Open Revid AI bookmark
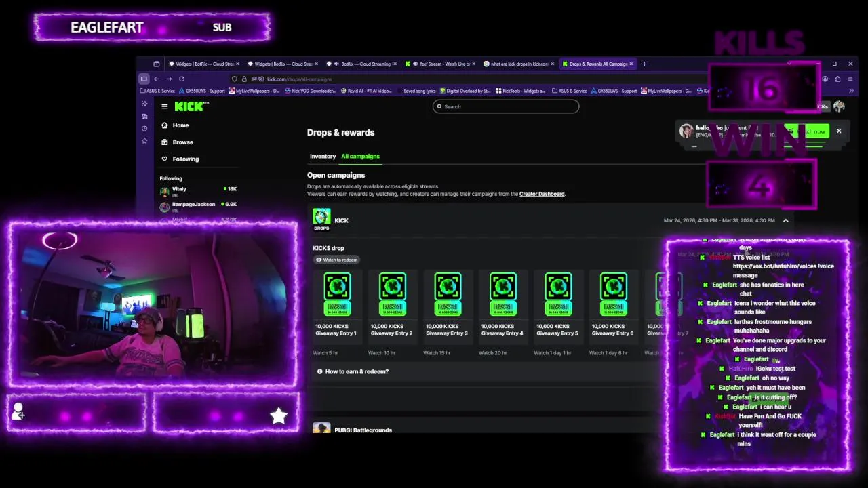Image resolution: width=868 pixels, height=488 pixels. click(x=367, y=91)
